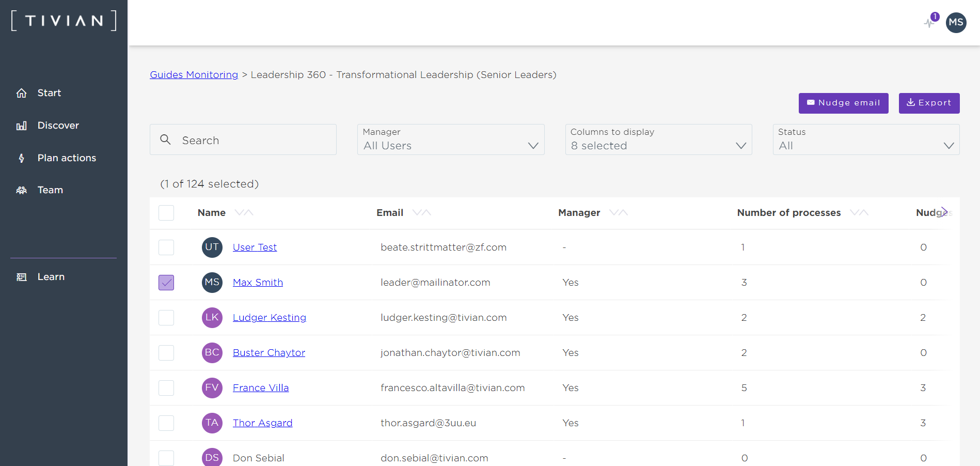Select the User Test row checkbox
The height and width of the screenshot is (466, 980).
[x=166, y=247]
